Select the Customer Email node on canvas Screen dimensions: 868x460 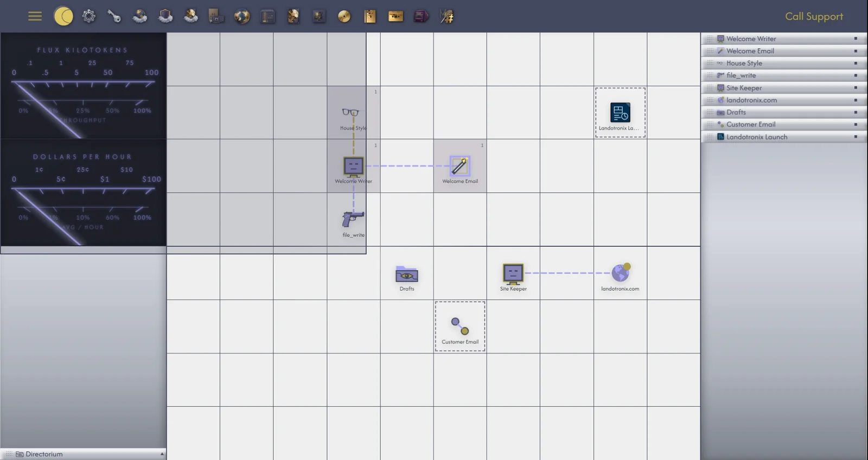(460, 327)
